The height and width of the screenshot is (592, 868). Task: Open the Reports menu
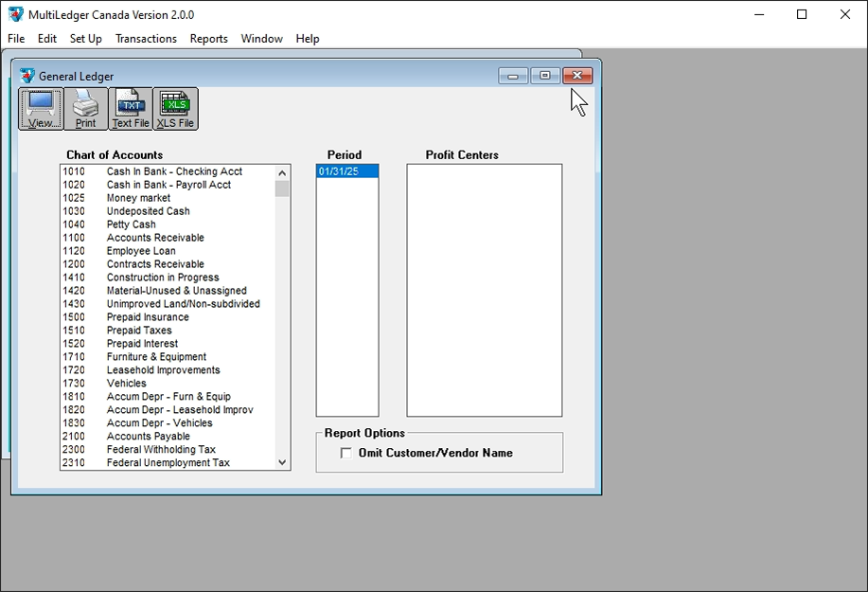208,39
